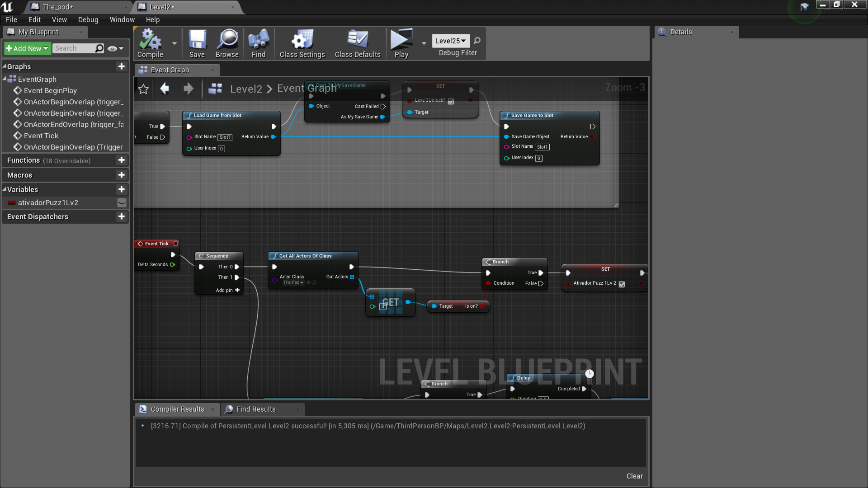The height and width of the screenshot is (488, 868).
Task: Switch to the Find Results tab
Action: point(255,409)
